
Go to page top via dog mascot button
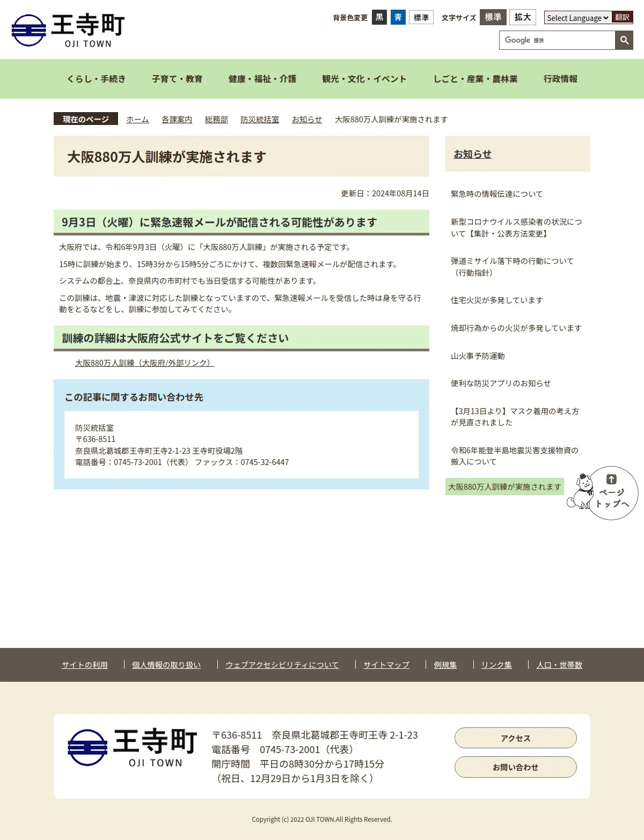coord(603,493)
